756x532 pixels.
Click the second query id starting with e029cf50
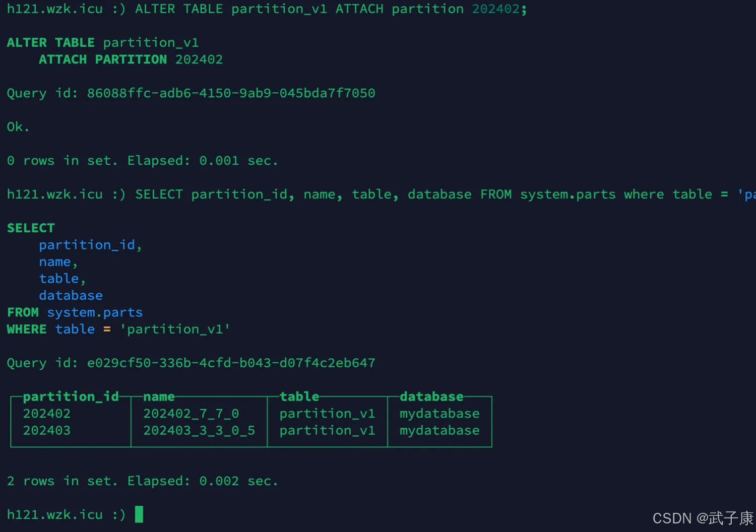231,363
